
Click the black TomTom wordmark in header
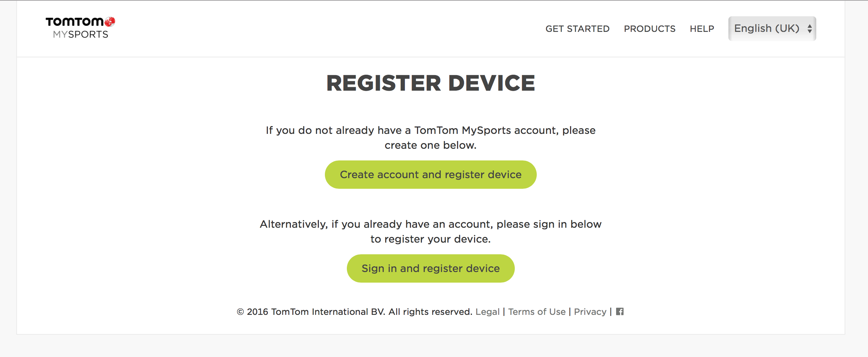pos(74,22)
